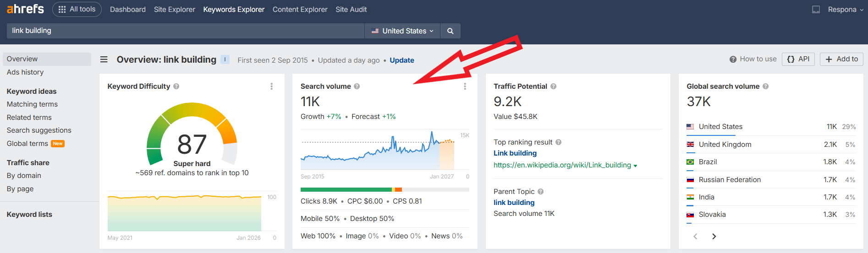
Task: Open the link building parent topic link
Action: pyautogui.click(x=514, y=203)
